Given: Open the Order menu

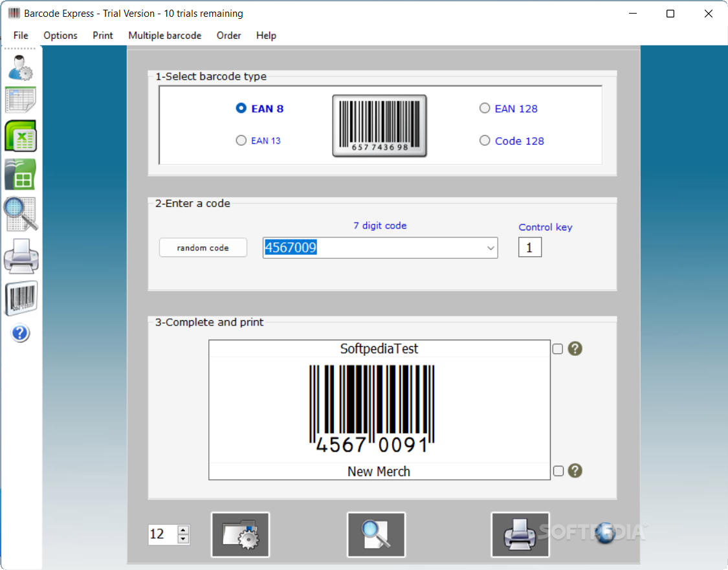Looking at the screenshot, I should click(x=229, y=36).
